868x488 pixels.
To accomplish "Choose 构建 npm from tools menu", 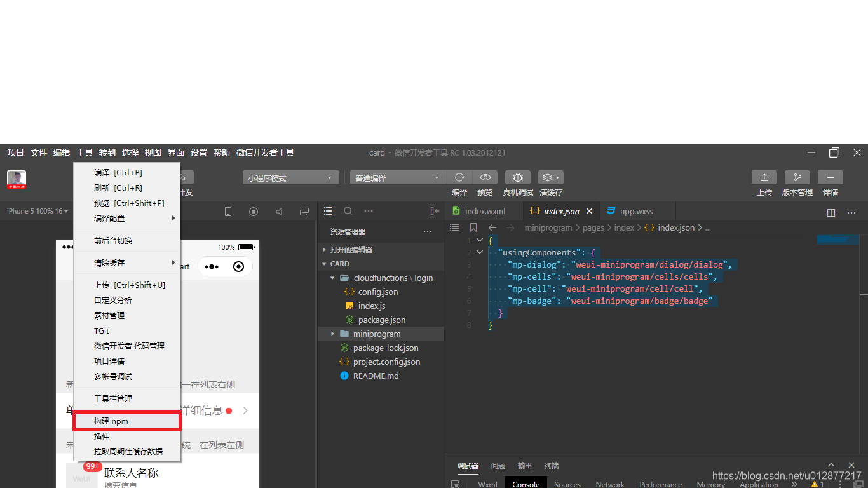I will tap(127, 421).
